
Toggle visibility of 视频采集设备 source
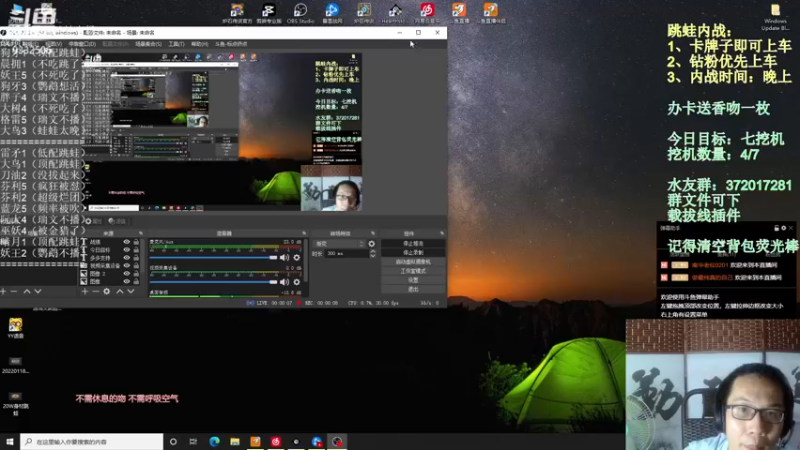(x=127, y=266)
